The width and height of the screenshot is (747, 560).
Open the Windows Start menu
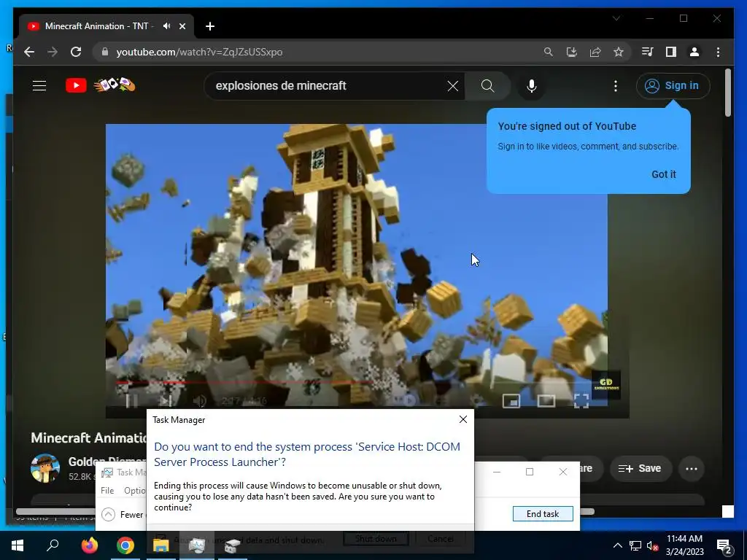[18, 545]
